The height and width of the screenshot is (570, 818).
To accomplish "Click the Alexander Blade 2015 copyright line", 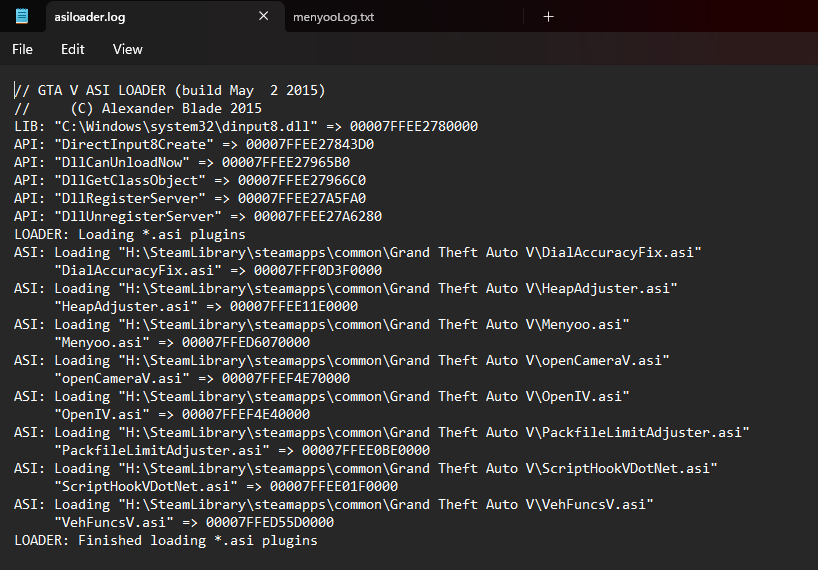I will 138,108.
